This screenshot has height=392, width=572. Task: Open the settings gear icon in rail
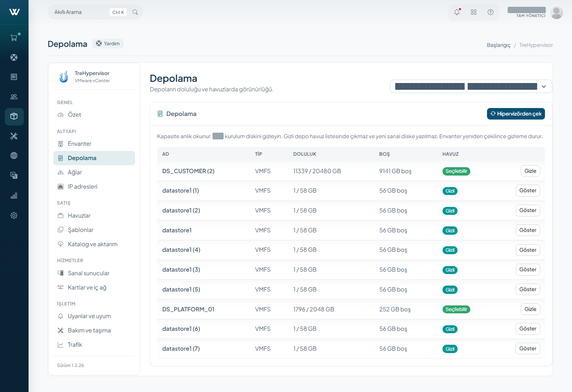click(14, 215)
